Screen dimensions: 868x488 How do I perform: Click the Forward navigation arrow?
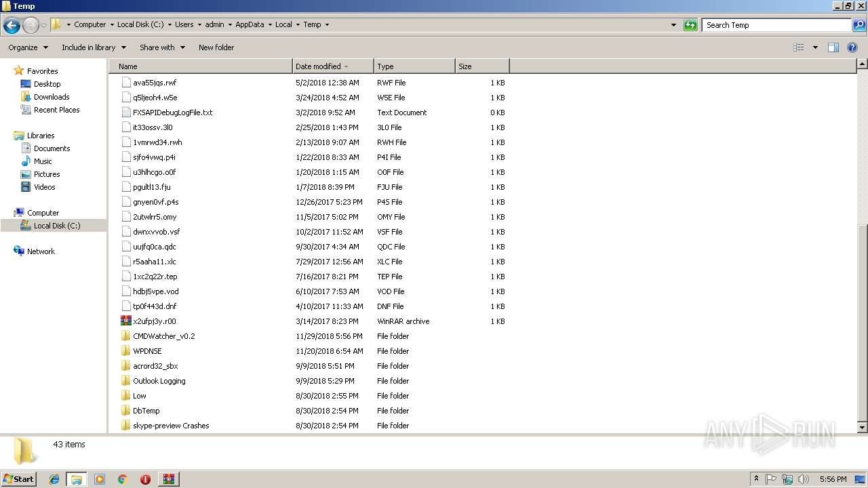[x=31, y=26]
